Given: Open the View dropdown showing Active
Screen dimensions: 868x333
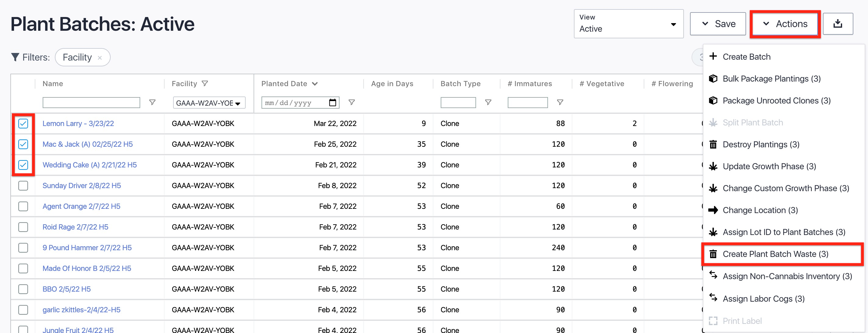Looking at the screenshot, I should pyautogui.click(x=628, y=23).
